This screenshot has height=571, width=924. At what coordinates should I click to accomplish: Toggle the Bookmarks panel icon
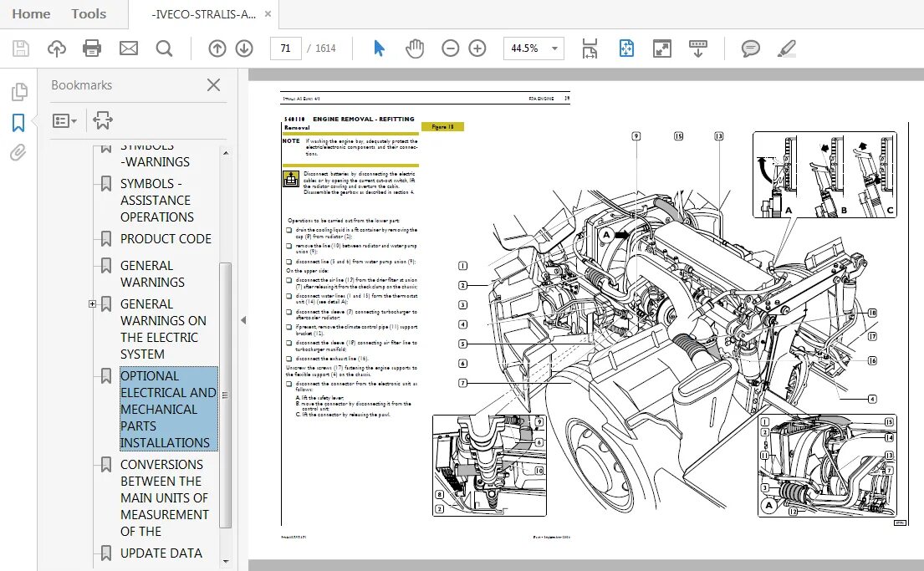18,123
